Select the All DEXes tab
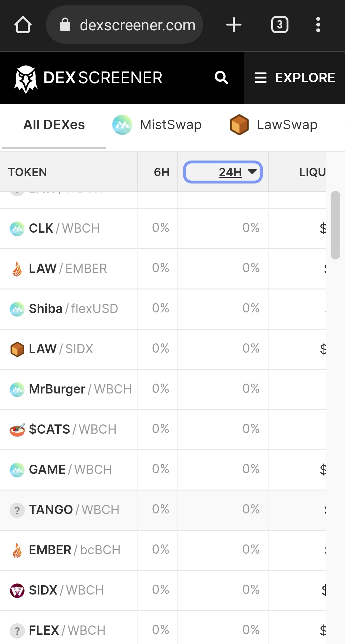This screenshot has width=345, height=644. click(54, 125)
